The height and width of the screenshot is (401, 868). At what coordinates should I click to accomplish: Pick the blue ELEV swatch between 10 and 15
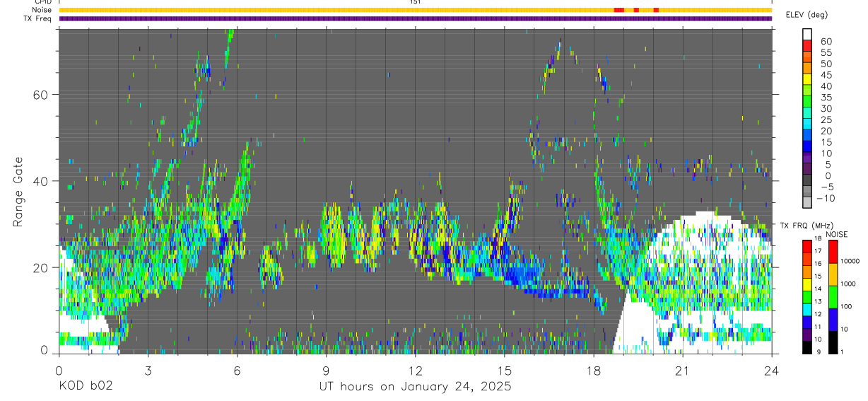tap(807, 146)
